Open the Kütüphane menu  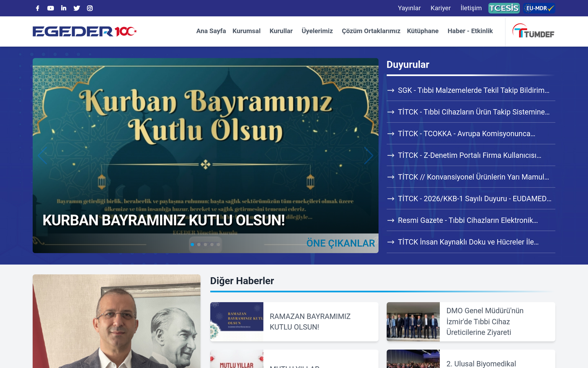click(423, 31)
